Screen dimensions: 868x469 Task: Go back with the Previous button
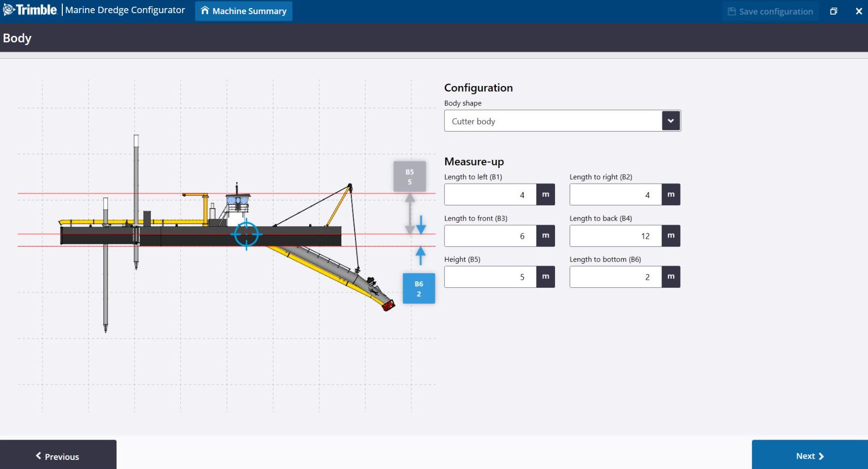click(58, 456)
